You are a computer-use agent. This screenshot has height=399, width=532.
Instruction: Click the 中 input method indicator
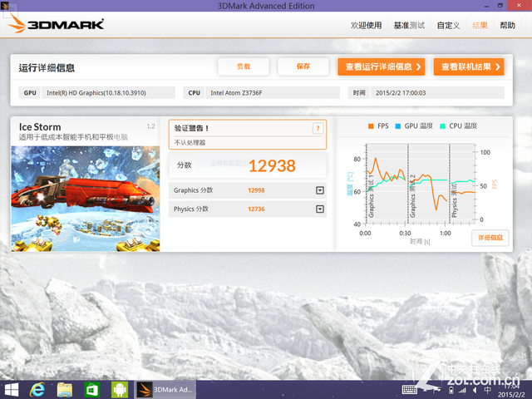(x=487, y=390)
